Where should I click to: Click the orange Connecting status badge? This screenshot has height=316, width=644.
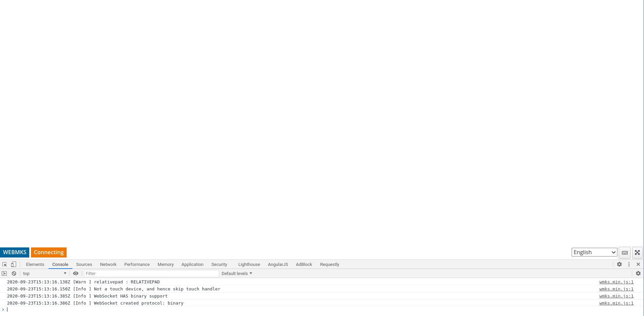click(49, 252)
